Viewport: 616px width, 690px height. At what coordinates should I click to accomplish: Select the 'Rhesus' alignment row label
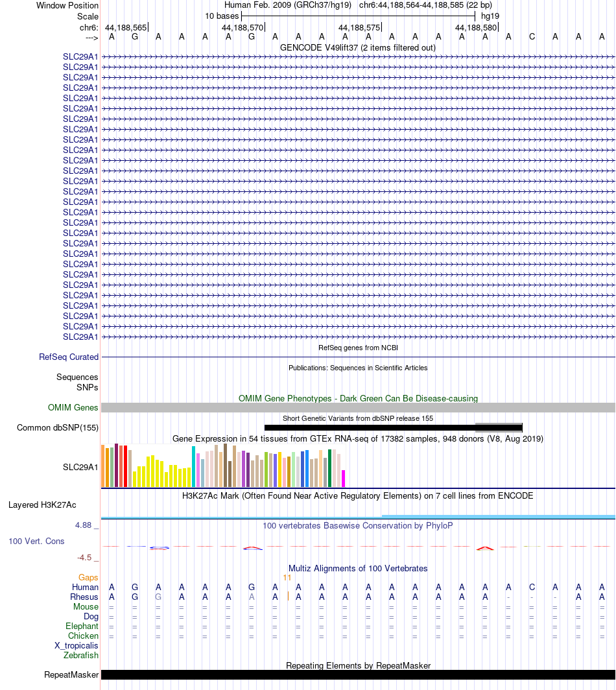[x=84, y=597]
